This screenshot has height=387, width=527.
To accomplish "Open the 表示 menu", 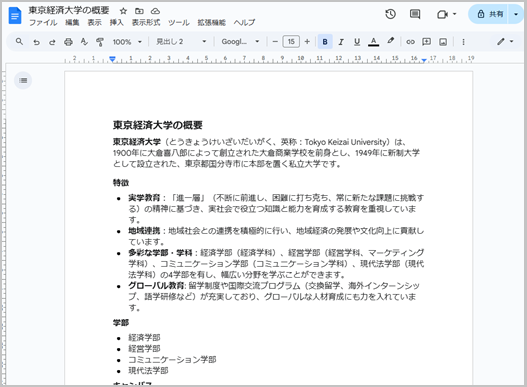I will (x=94, y=23).
